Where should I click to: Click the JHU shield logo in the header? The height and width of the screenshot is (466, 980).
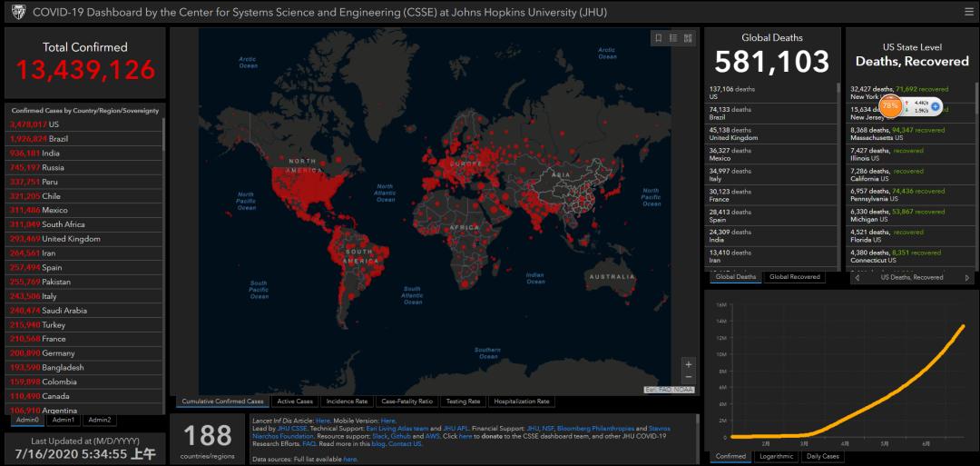coord(19,12)
